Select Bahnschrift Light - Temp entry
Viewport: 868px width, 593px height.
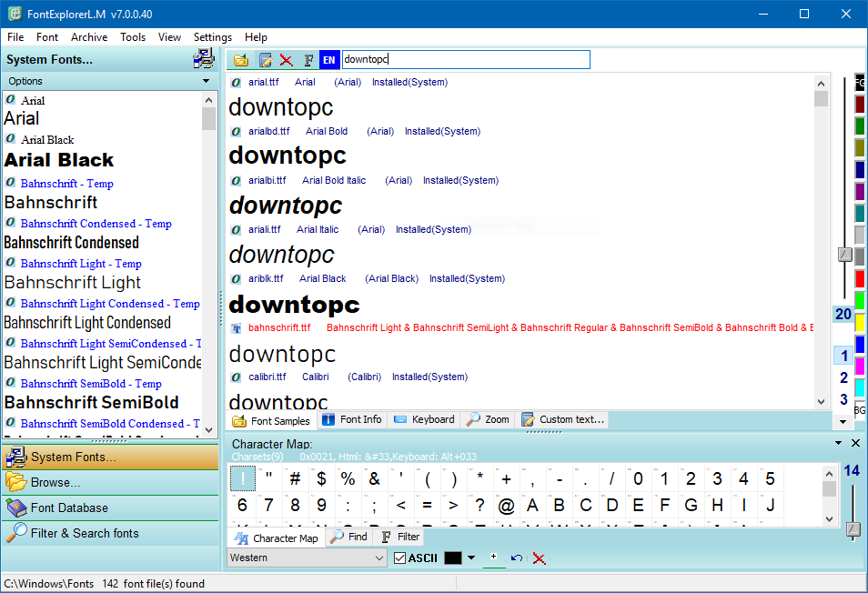point(81,264)
